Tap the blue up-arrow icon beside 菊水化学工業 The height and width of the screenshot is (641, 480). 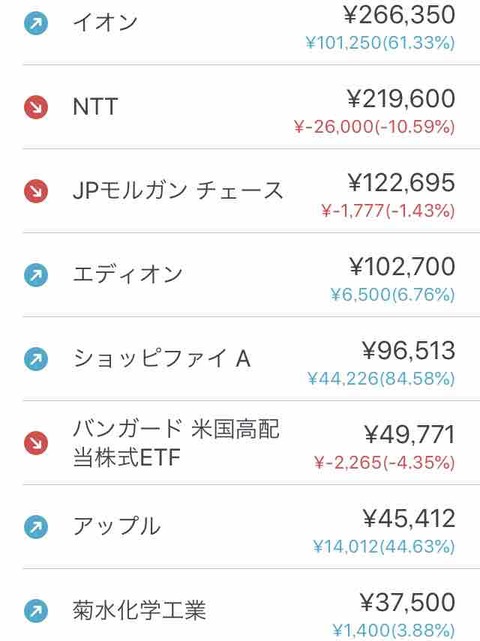pos(36,611)
